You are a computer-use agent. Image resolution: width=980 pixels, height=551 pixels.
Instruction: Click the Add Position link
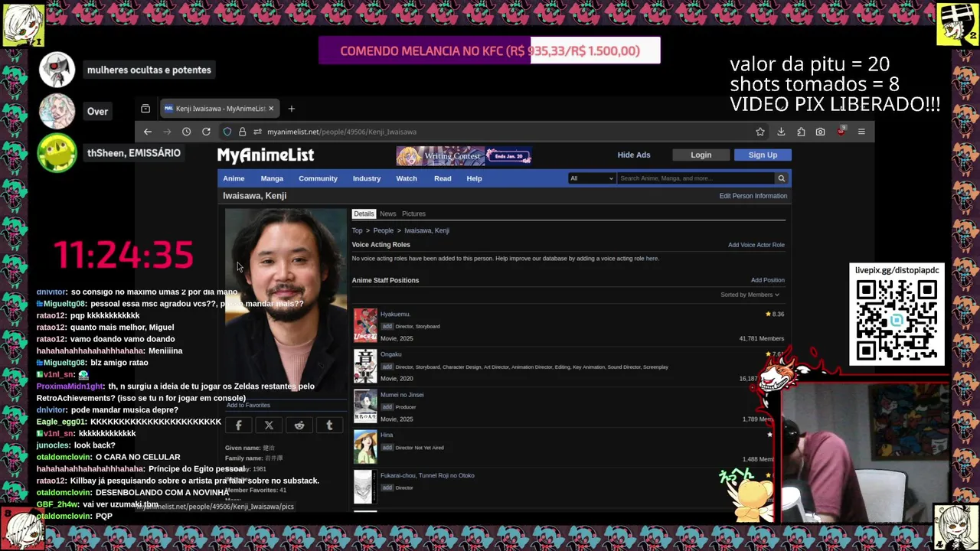pyautogui.click(x=767, y=280)
